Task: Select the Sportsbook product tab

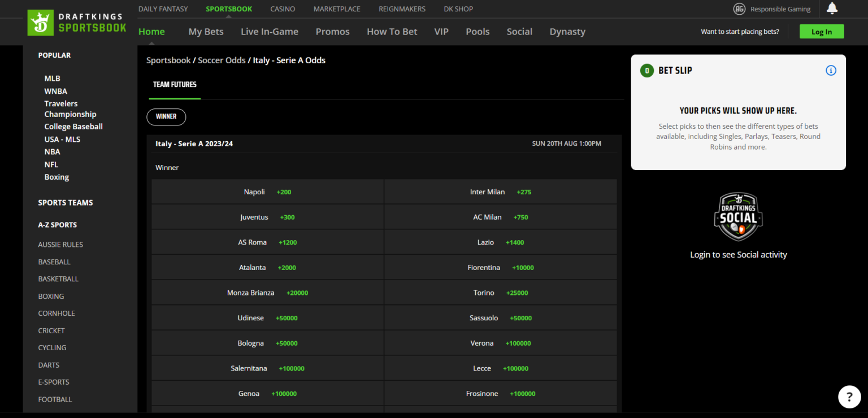Action: coord(229,9)
